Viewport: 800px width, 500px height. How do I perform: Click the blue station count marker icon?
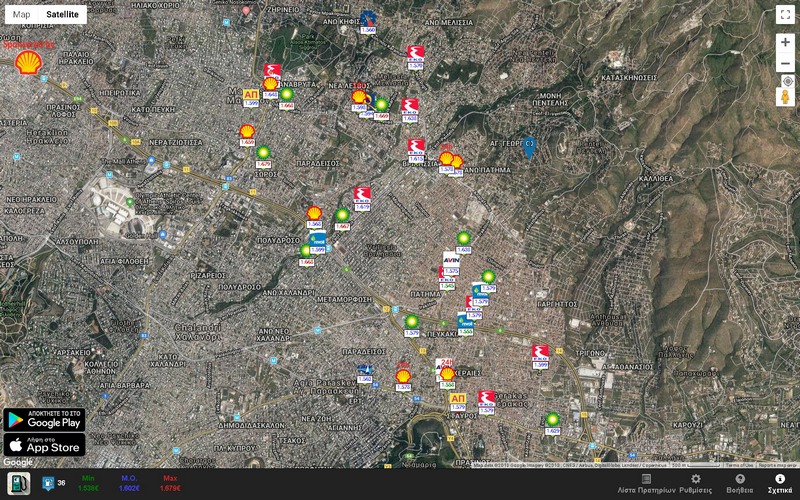tap(48, 483)
